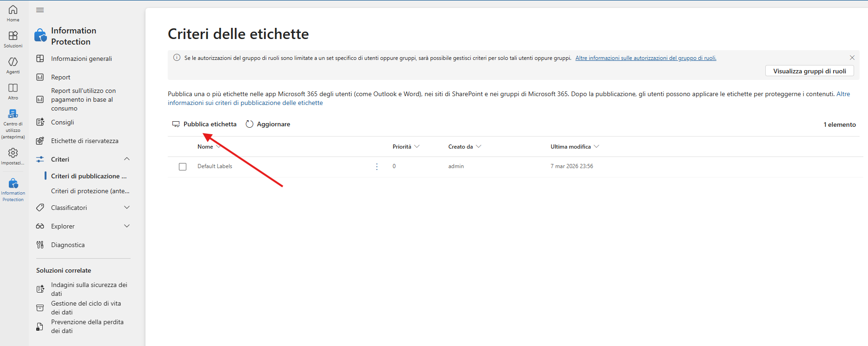Collapse the Criteri section chevron
868x346 pixels.
(127, 159)
